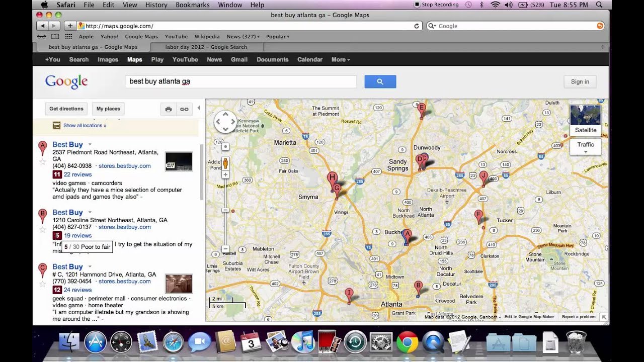Image resolution: width=644 pixels, height=362 pixels.
Task: Switch map to Satellite view
Action: (585, 120)
